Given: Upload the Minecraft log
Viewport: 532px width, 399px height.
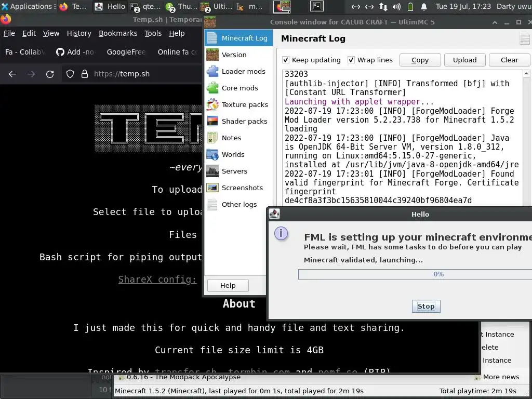Looking at the screenshot, I should tap(464, 60).
